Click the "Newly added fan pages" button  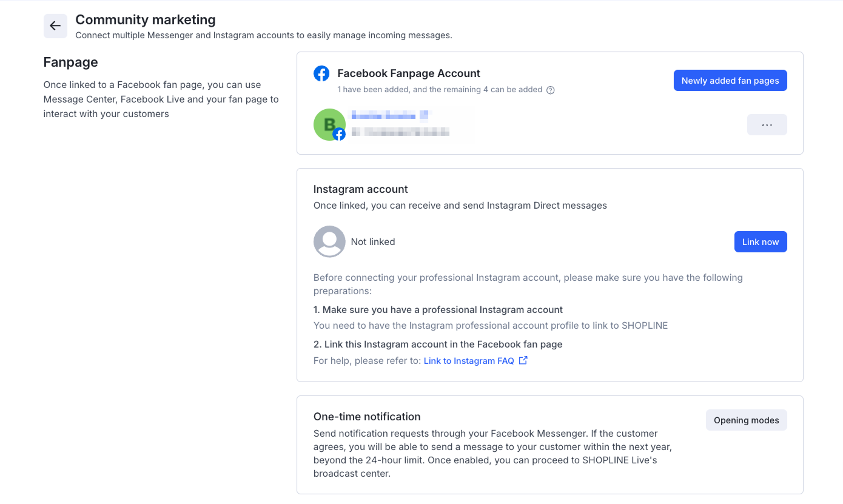(x=730, y=81)
